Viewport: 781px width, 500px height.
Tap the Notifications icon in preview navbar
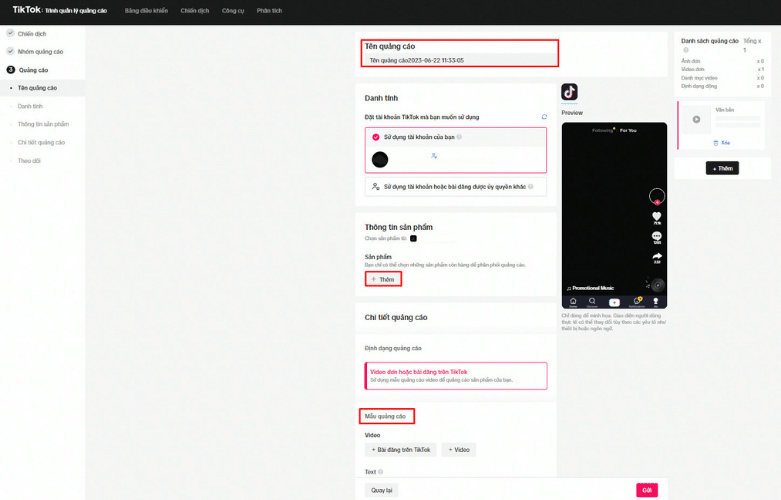(637, 302)
